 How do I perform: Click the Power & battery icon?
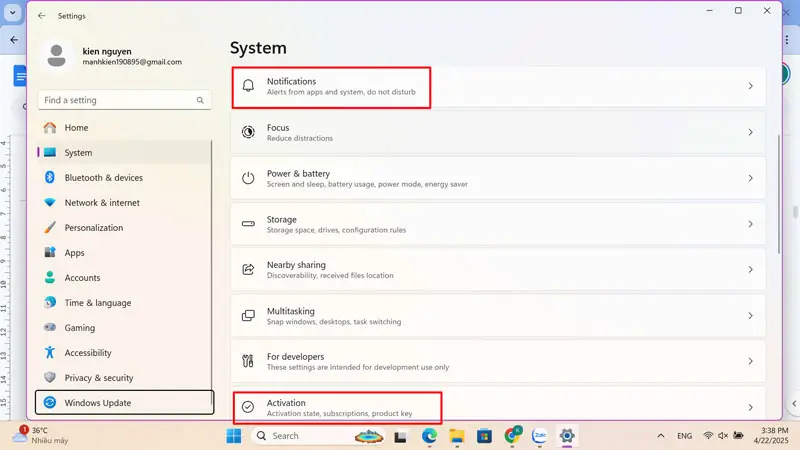(x=248, y=178)
